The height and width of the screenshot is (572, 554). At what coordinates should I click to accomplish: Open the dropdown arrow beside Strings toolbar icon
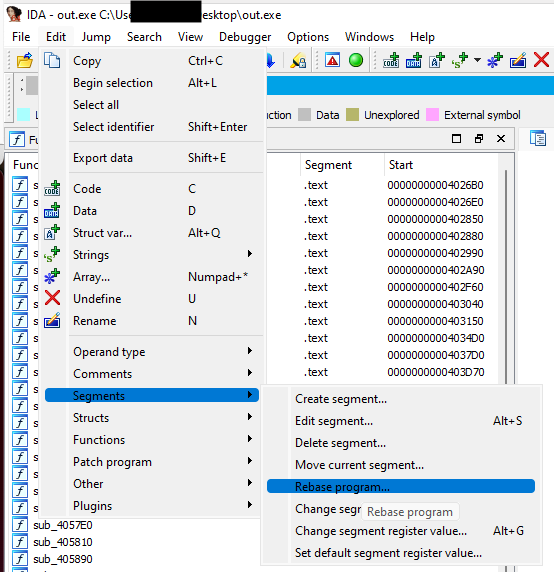(477, 60)
